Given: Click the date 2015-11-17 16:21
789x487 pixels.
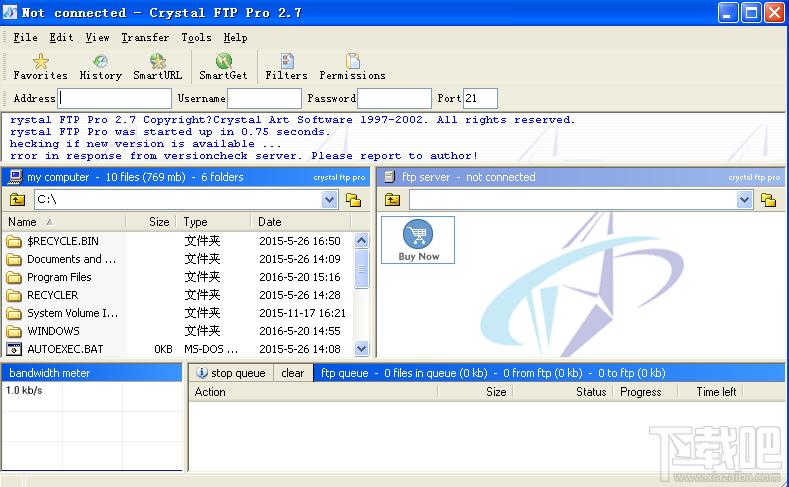Looking at the screenshot, I should (x=302, y=313).
